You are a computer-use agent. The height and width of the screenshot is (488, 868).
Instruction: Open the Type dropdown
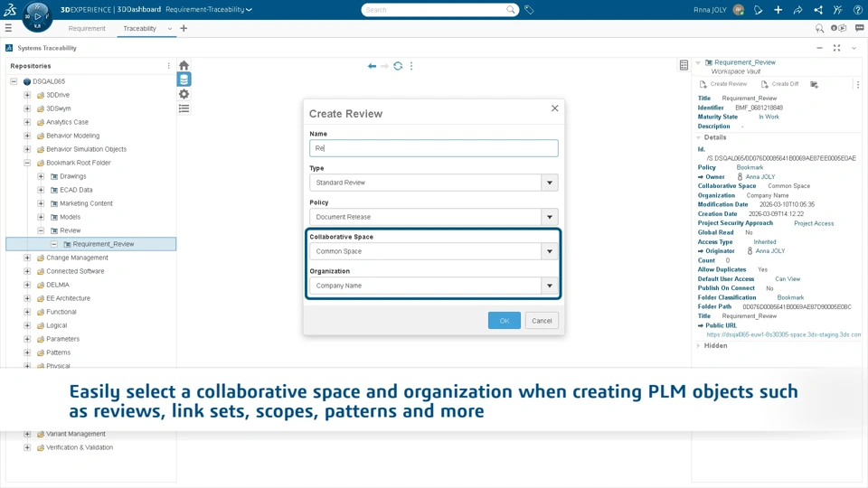tap(549, 183)
